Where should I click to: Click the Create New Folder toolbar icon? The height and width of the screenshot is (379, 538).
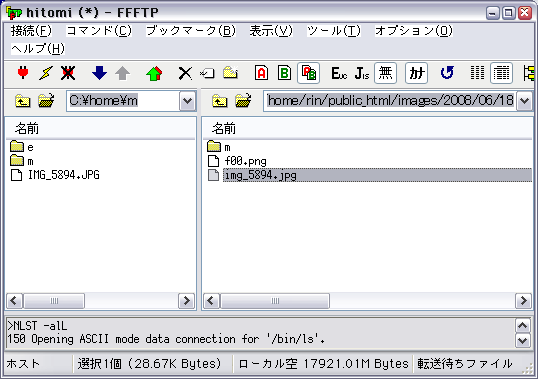point(230,73)
